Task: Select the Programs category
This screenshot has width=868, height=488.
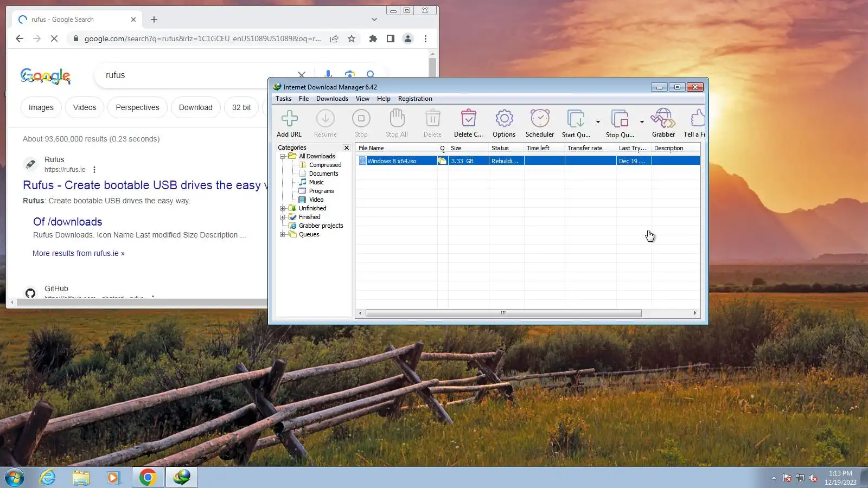Action: (321, 191)
